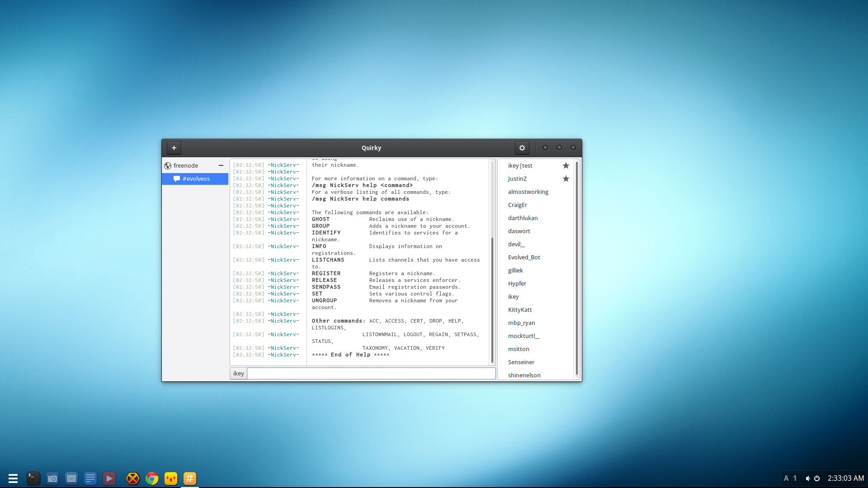Collapse the freenode server with minus icon

[x=221, y=165]
